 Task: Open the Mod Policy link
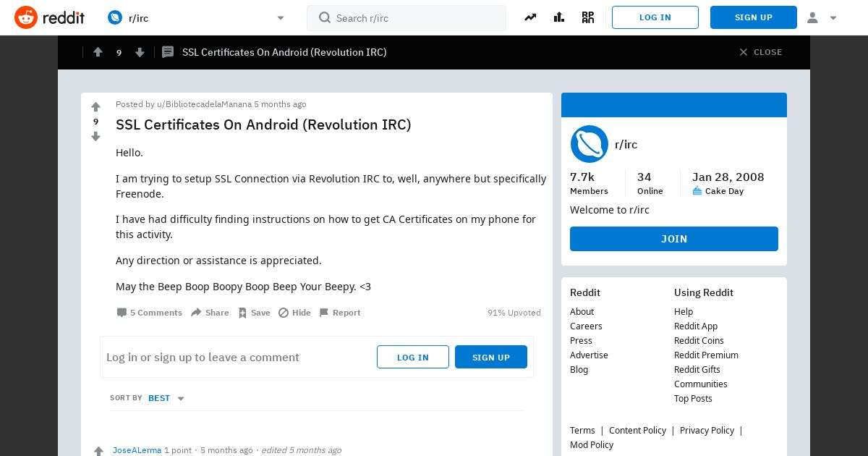(x=592, y=444)
